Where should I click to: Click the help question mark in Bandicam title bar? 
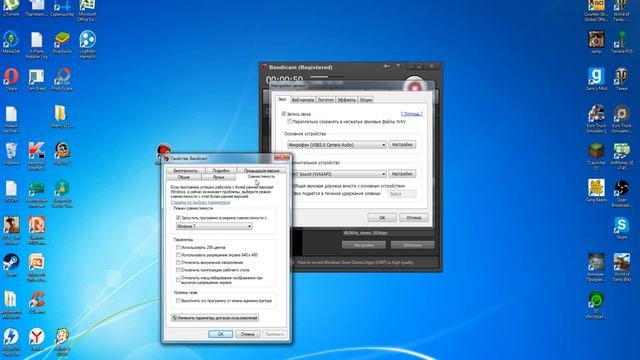click(398, 66)
